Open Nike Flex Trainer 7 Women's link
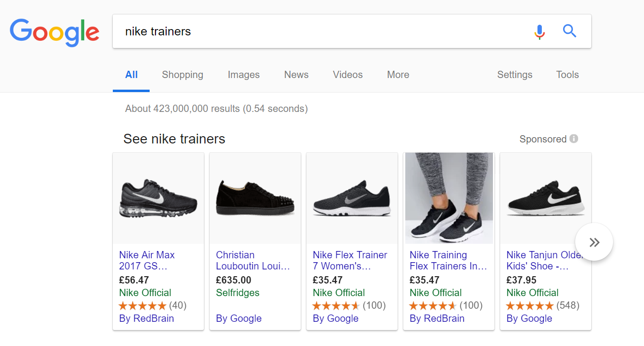 (350, 260)
